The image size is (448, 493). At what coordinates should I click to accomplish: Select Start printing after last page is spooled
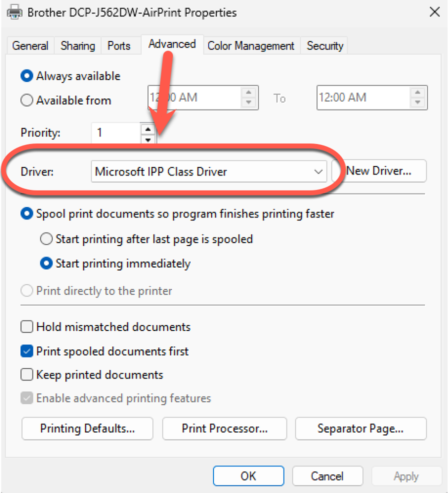pos(46,239)
